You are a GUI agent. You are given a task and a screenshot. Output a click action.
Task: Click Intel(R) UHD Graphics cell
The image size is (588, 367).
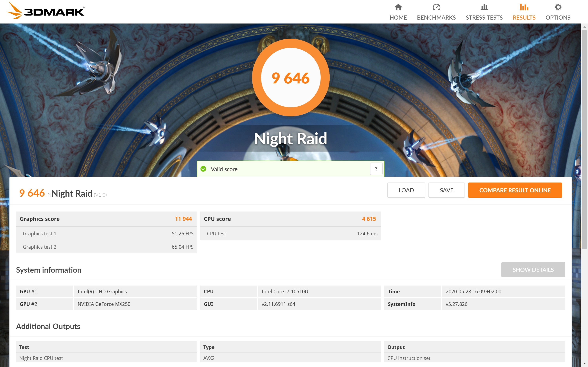pos(135,292)
